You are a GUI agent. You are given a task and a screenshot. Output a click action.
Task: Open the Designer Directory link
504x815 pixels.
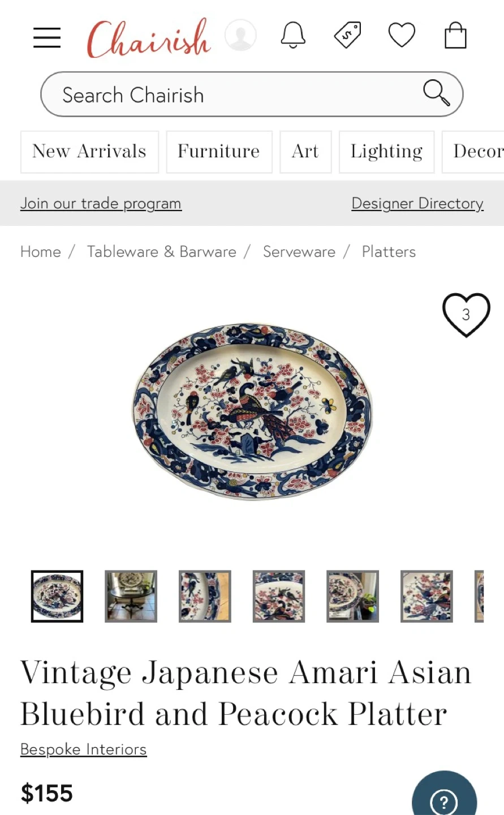click(417, 203)
